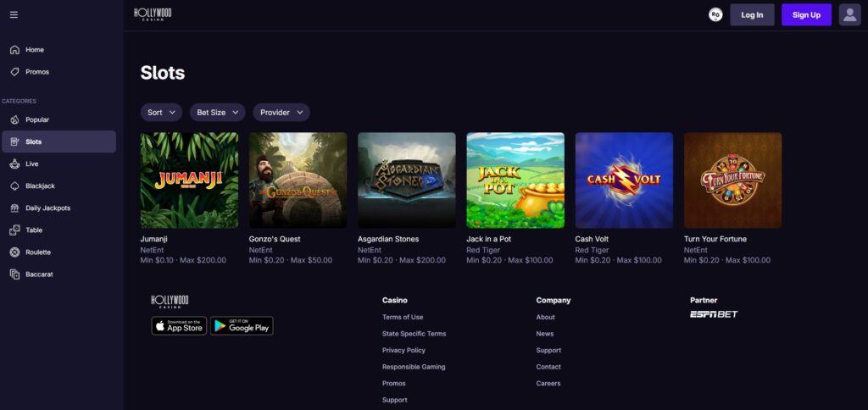Click the Daily Jackpots icon
This screenshot has width=868, height=410.
pos(15,208)
